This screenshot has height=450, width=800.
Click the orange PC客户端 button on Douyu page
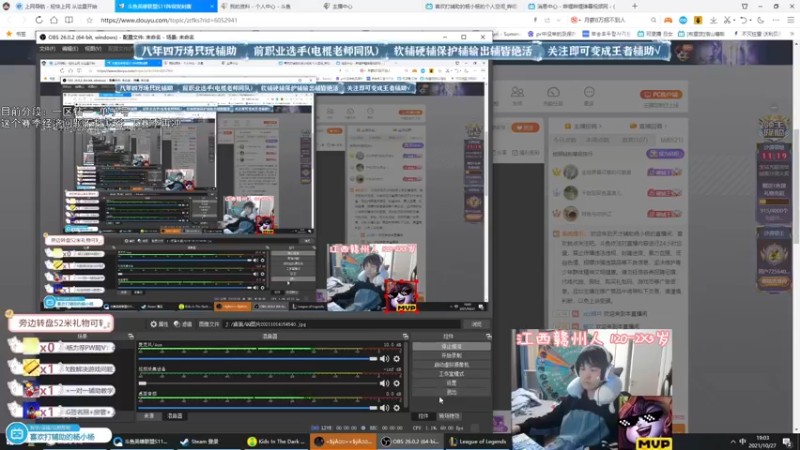tap(661, 94)
